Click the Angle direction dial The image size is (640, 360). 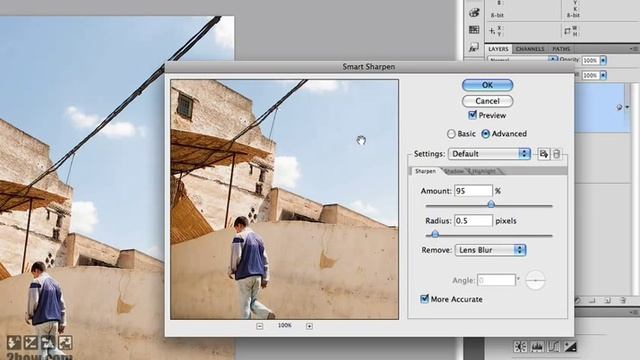[x=535, y=280]
